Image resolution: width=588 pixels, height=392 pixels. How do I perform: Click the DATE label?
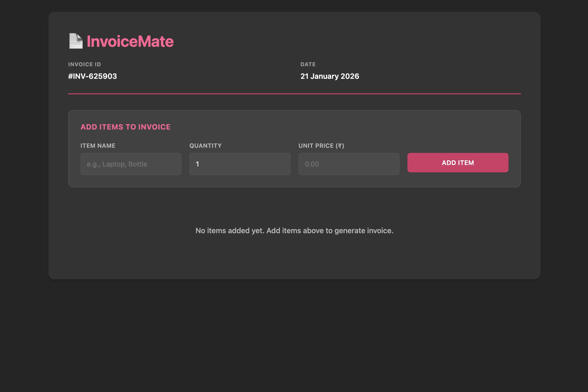[x=308, y=65]
